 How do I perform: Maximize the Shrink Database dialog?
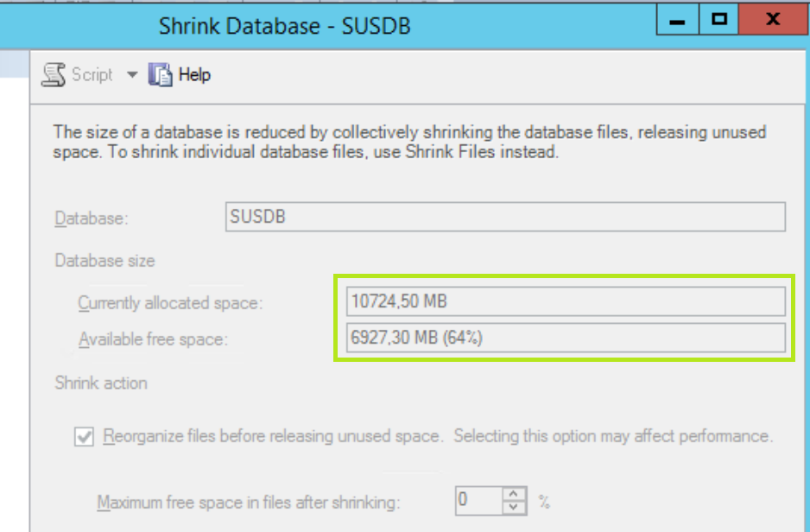[720, 20]
